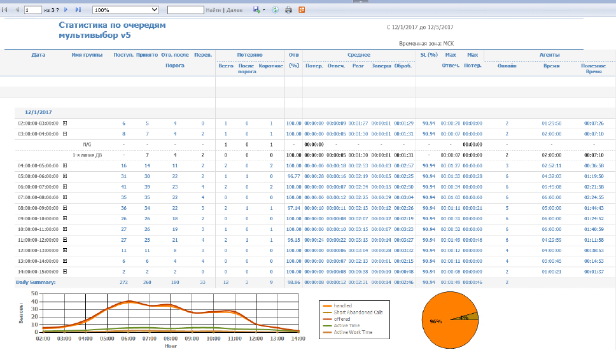The image size is (616, 364).
Task: Click Отв (%) value 96.77
Action: [293, 176]
